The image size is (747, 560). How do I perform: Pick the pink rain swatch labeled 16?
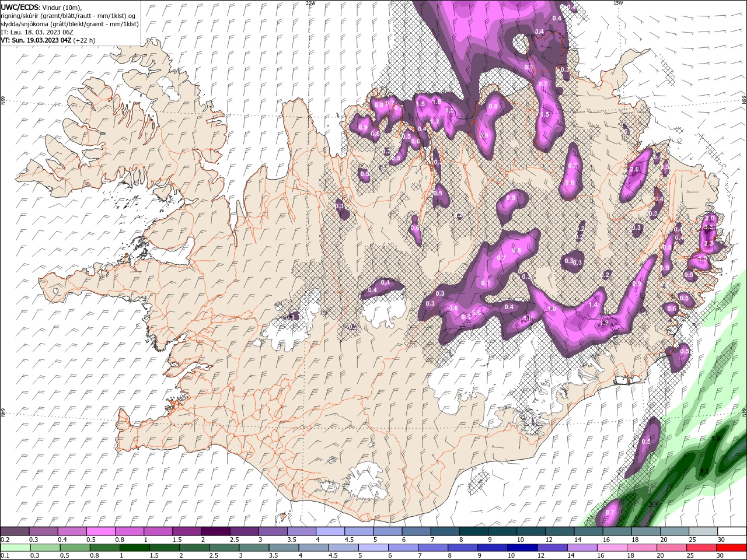click(x=612, y=548)
